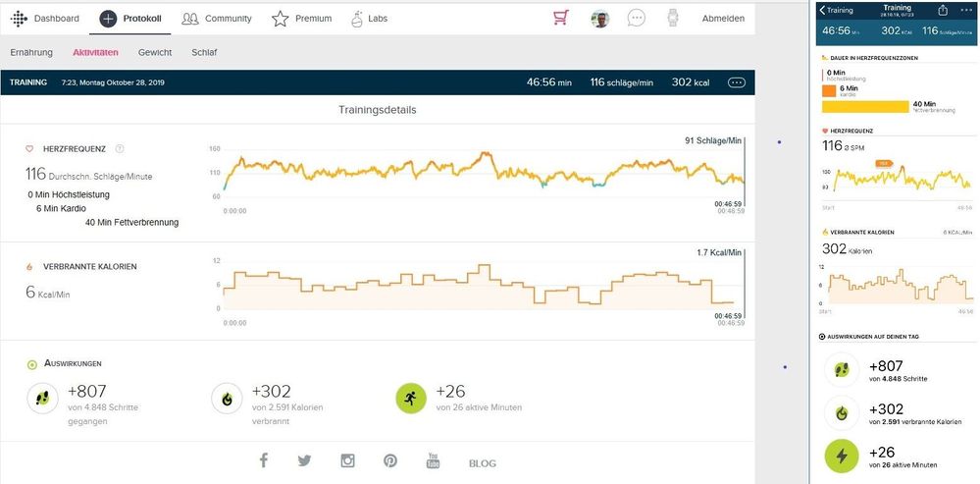
Task: Open the Twitter footer icon
Action: pos(304,460)
